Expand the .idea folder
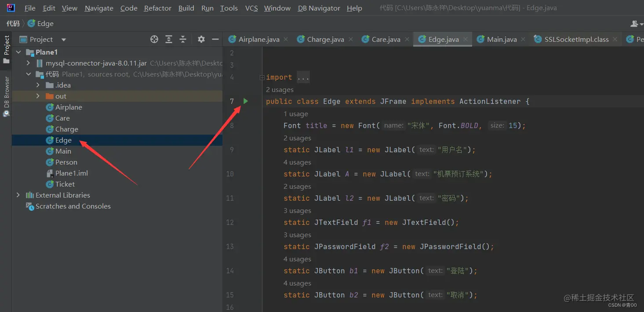644x312 pixels. pyautogui.click(x=38, y=85)
